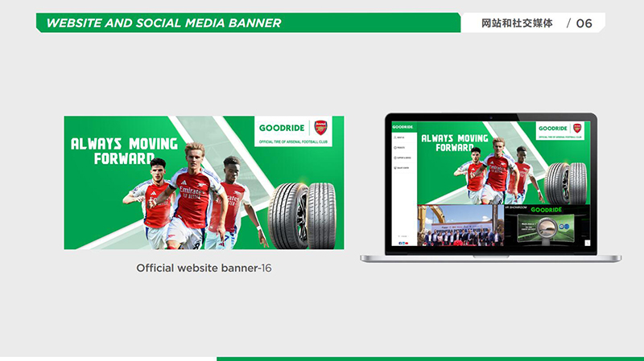This screenshot has height=361, width=644.
Task: Click the "Always Moving Forward" banner headline
Action: (124, 151)
